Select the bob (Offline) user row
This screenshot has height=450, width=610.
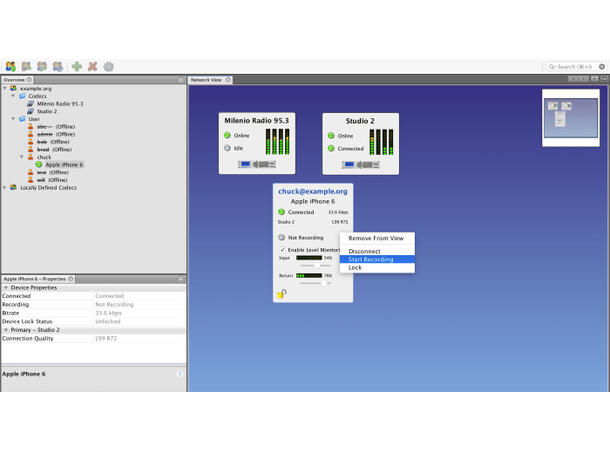pyautogui.click(x=53, y=142)
